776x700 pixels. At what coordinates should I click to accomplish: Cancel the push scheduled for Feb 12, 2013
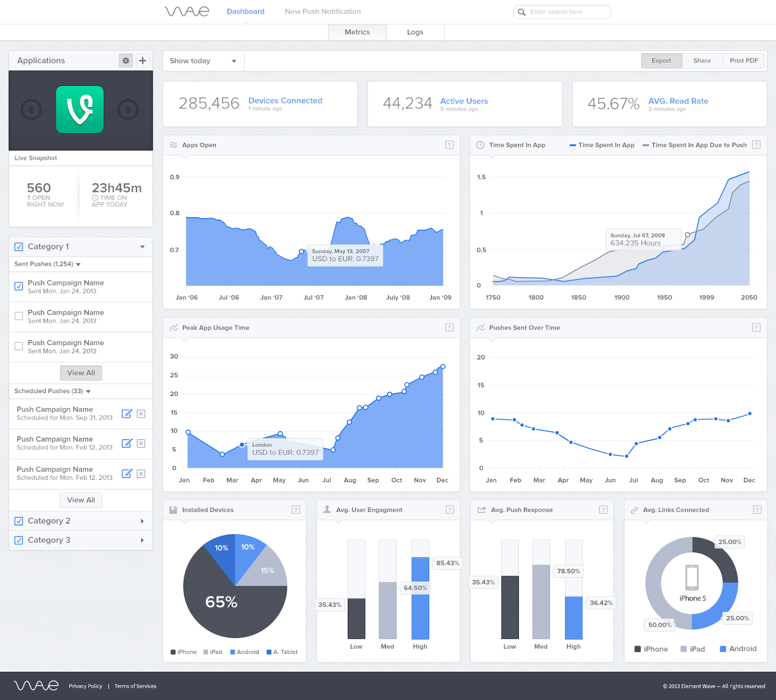(x=141, y=444)
